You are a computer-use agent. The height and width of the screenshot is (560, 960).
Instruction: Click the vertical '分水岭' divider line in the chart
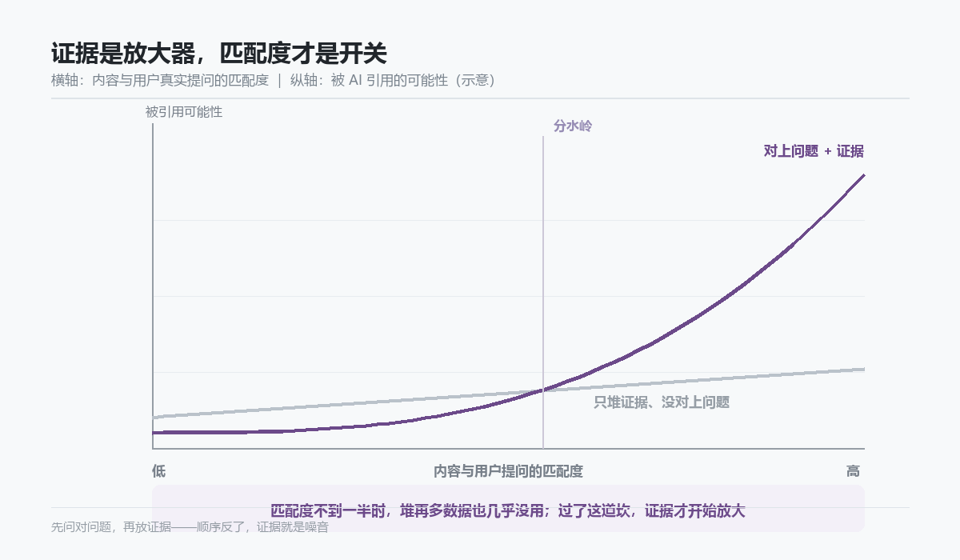[543, 292]
